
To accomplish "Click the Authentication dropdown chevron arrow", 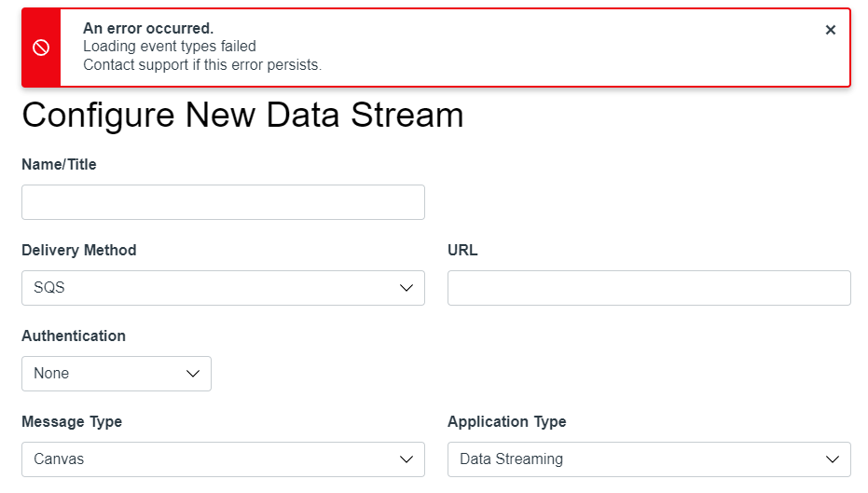I will click(x=193, y=374).
